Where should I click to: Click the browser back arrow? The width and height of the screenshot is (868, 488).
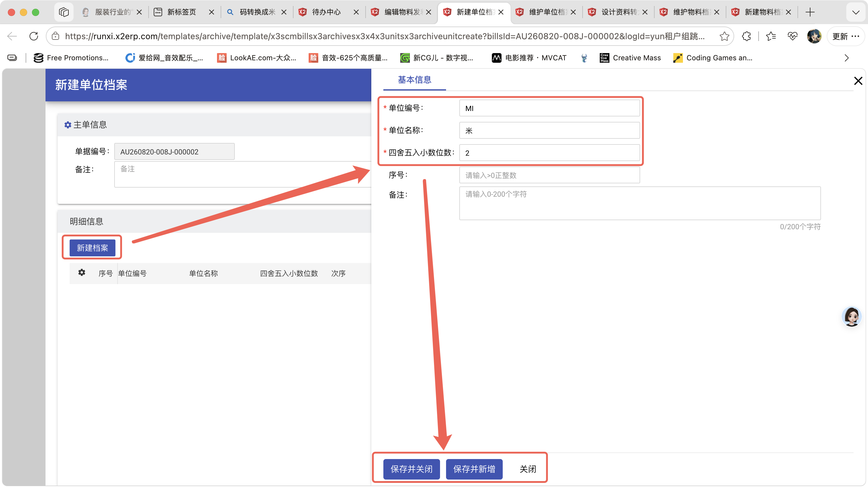coord(12,36)
